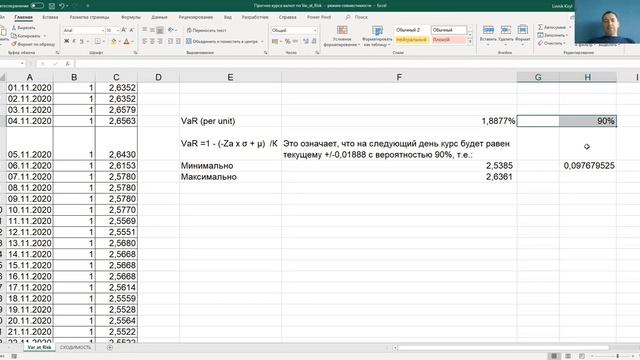The width and height of the screenshot is (640, 360).
Task: Click Объединить и поместить в центре button
Action: 224,41
